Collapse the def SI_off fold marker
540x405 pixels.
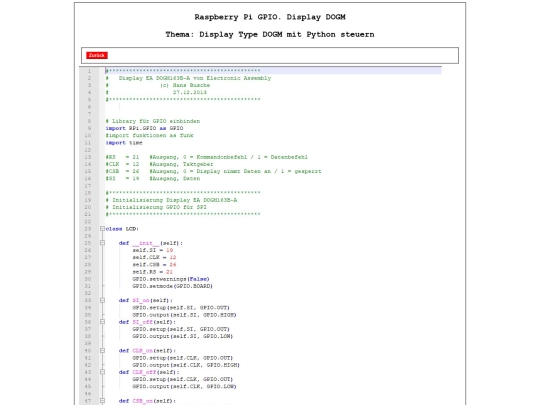(102, 322)
